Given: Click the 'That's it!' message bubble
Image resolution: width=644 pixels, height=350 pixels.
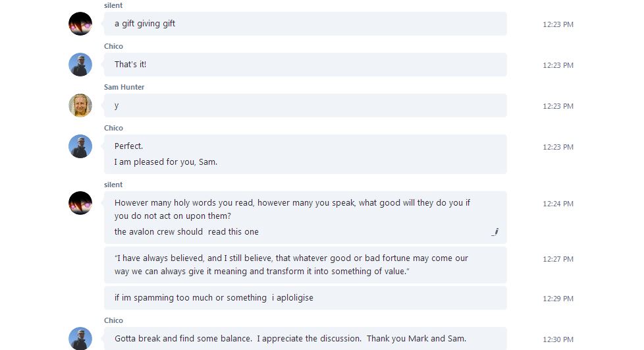Looking at the screenshot, I should coord(305,65).
